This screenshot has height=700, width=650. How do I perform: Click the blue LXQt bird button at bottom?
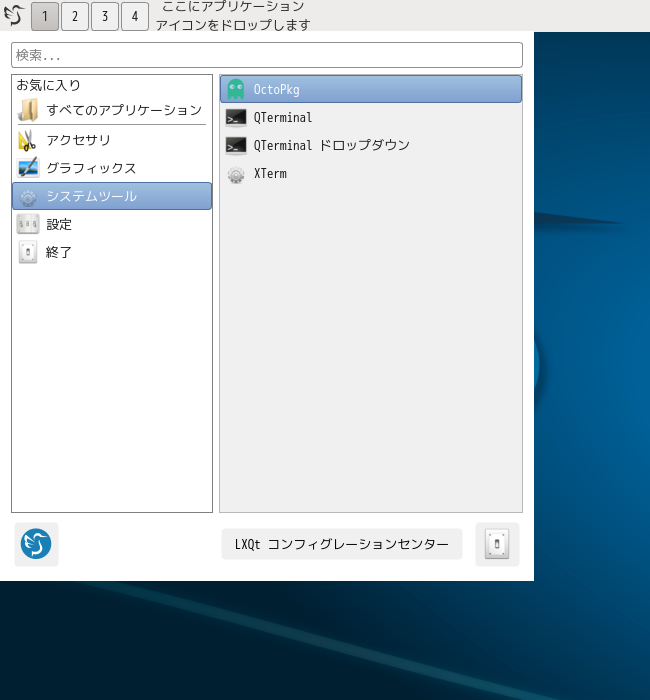tap(36, 544)
